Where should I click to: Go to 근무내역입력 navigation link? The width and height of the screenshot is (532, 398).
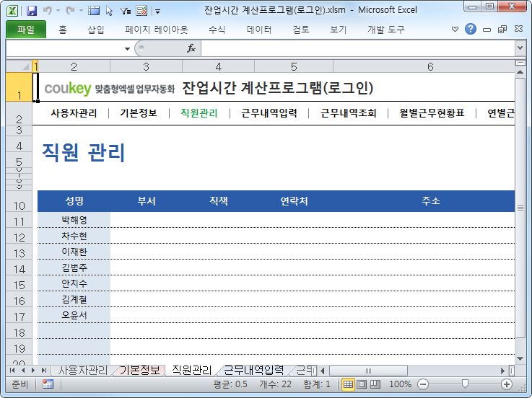point(269,113)
